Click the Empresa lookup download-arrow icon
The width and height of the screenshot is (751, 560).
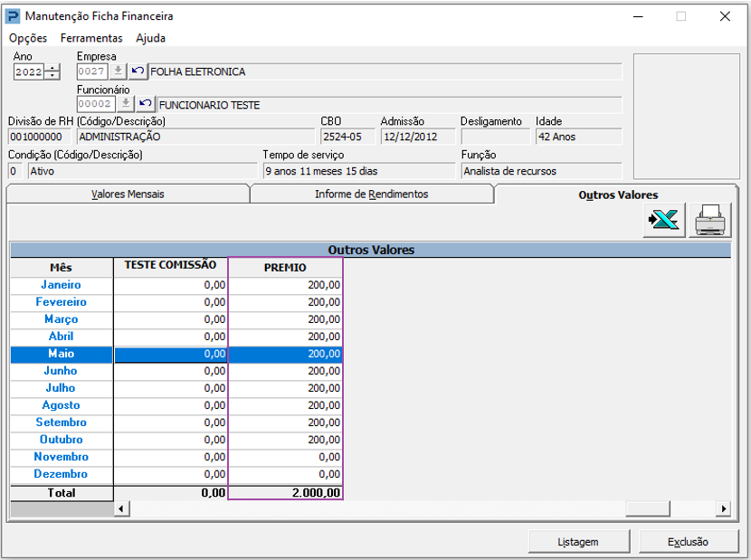coord(118,71)
